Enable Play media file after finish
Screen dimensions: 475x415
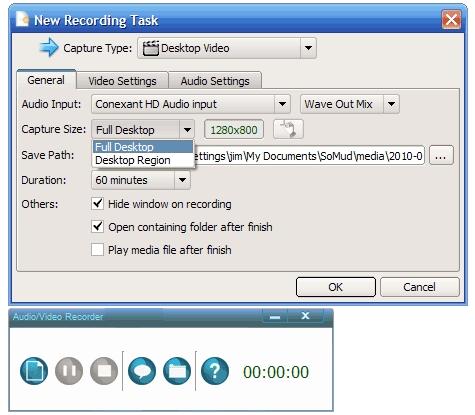tap(97, 250)
